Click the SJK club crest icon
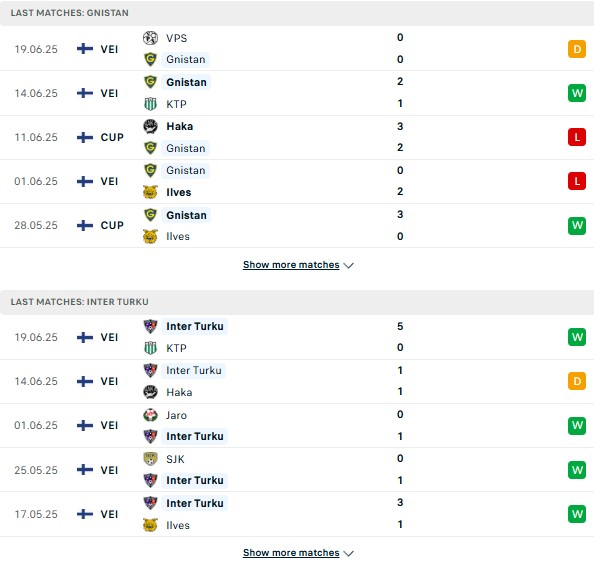The height and width of the screenshot is (573, 594). (150, 459)
